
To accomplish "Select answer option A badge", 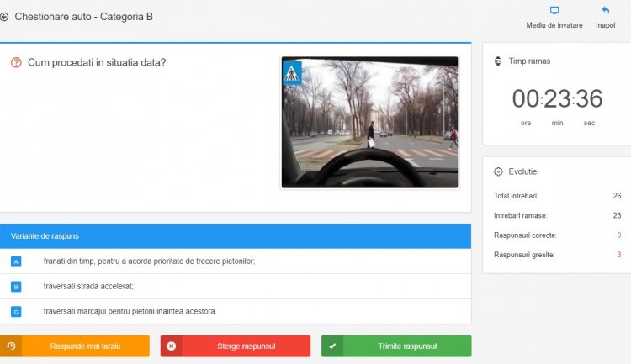I will tap(16, 261).
